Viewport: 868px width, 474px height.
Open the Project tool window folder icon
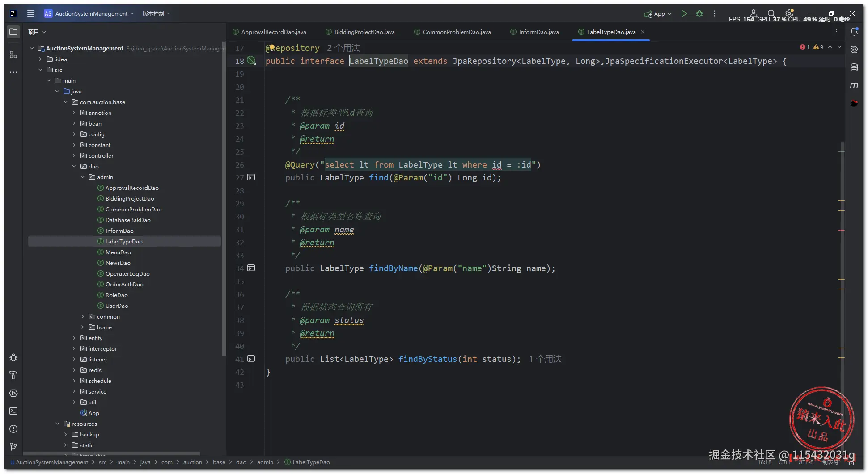[x=13, y=32]
